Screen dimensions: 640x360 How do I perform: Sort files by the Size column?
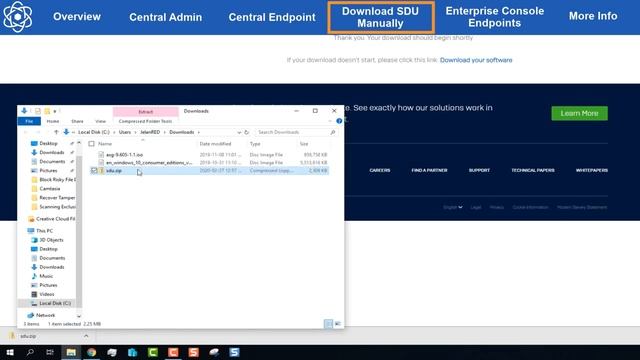point(304,144)
